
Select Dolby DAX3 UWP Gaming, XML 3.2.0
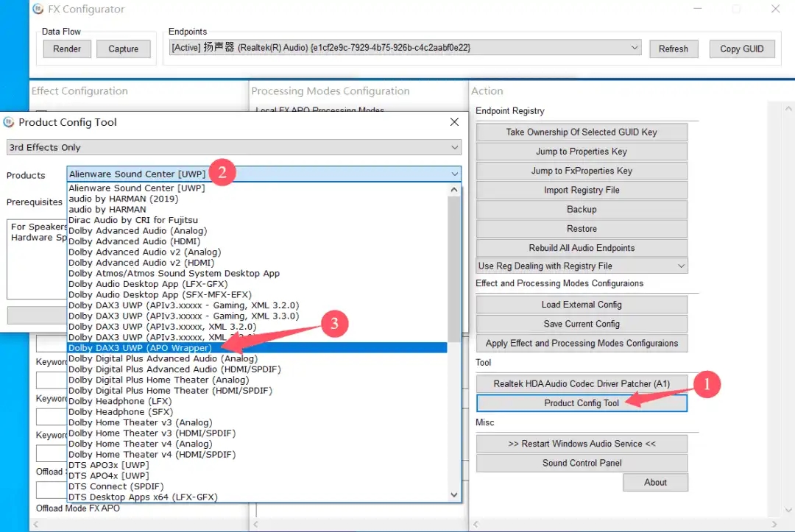tap(258, 305)
